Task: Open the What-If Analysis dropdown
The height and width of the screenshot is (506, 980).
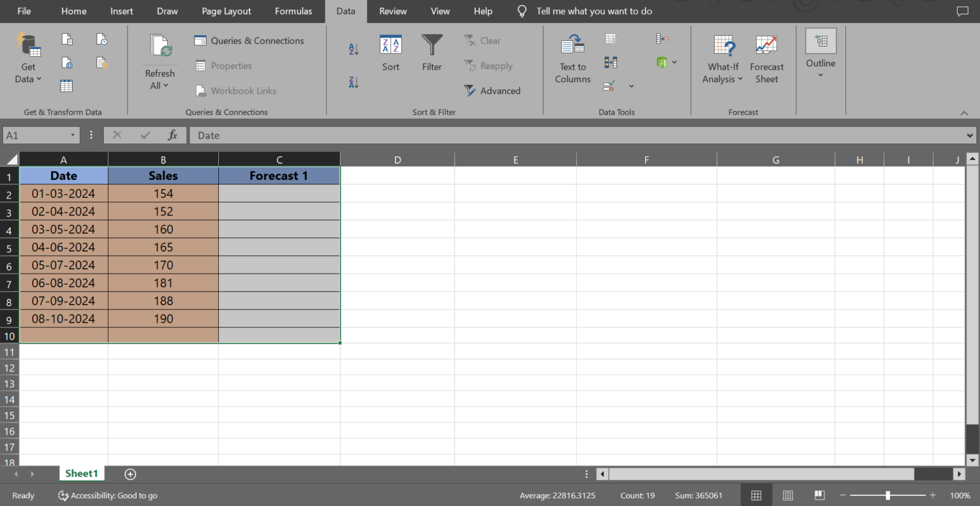Action: click(722, 79)
